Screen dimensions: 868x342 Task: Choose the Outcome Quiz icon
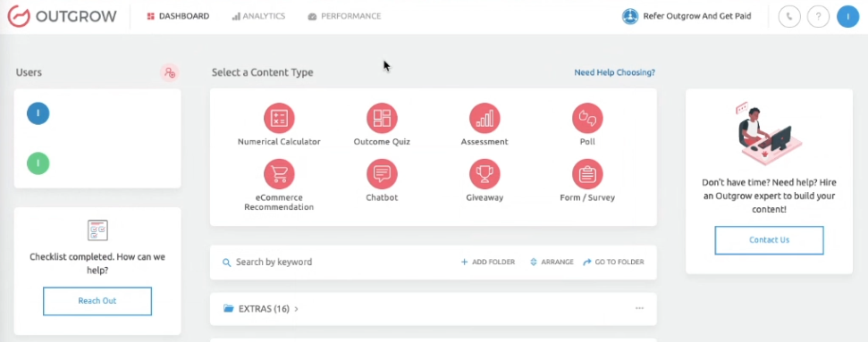pos(382,118)
